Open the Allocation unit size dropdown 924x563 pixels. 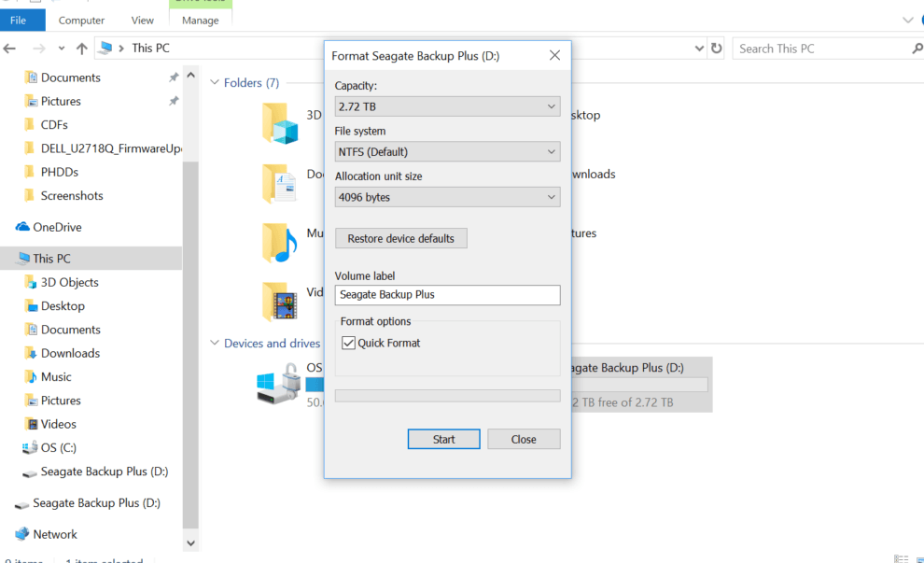point(447,197)
